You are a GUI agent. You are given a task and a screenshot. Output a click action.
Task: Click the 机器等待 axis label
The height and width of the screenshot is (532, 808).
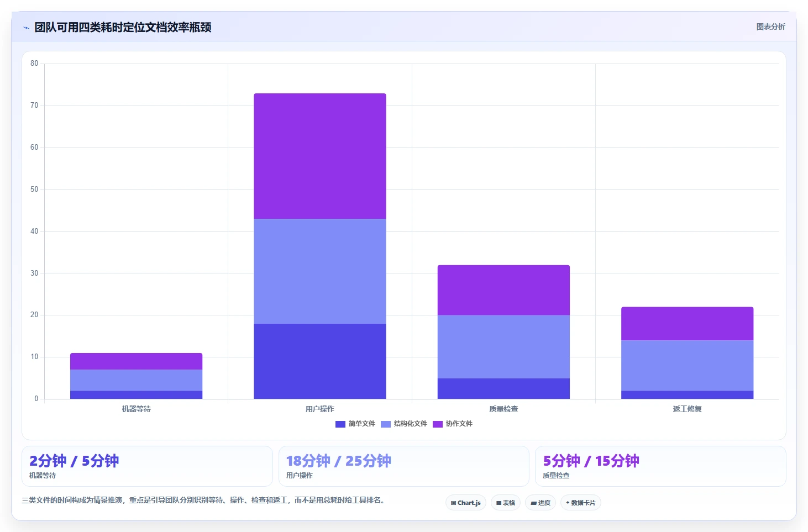[x=136, y=409]
